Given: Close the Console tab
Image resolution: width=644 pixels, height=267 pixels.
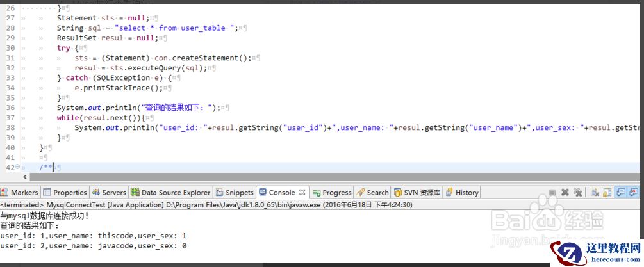Looking at the screenshot, I should pyautogui.click(x=302, y=192).
